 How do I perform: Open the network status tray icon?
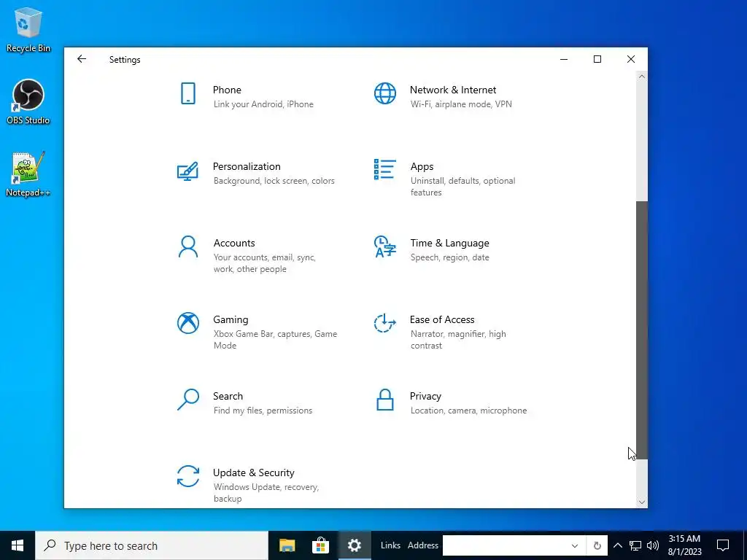tap(635, 545)
